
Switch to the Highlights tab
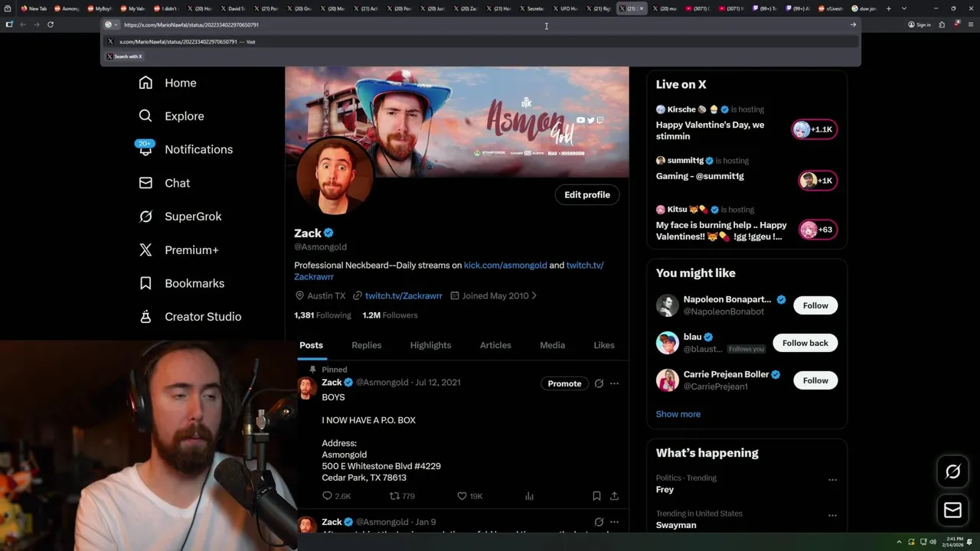430,345
